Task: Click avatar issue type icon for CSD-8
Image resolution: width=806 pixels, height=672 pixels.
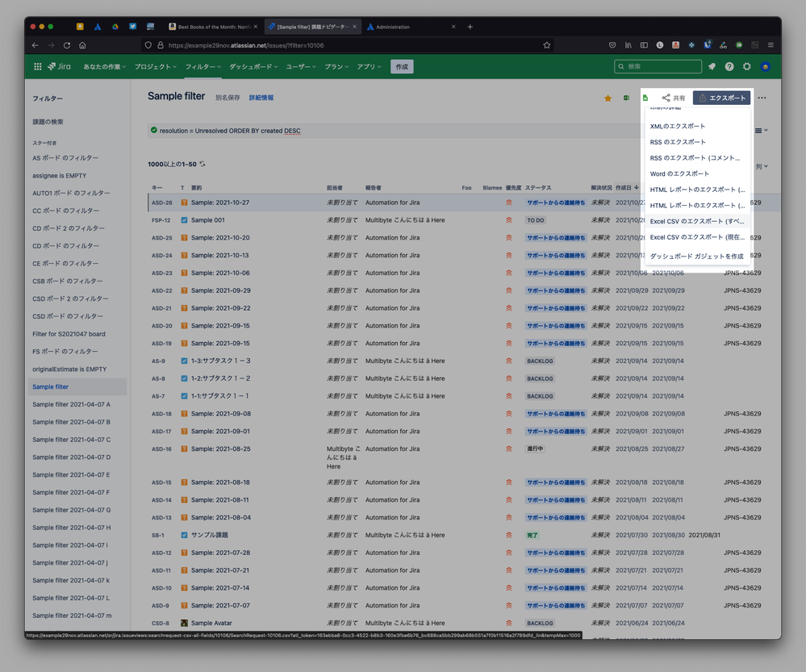Action: click(x=184, y=623)
